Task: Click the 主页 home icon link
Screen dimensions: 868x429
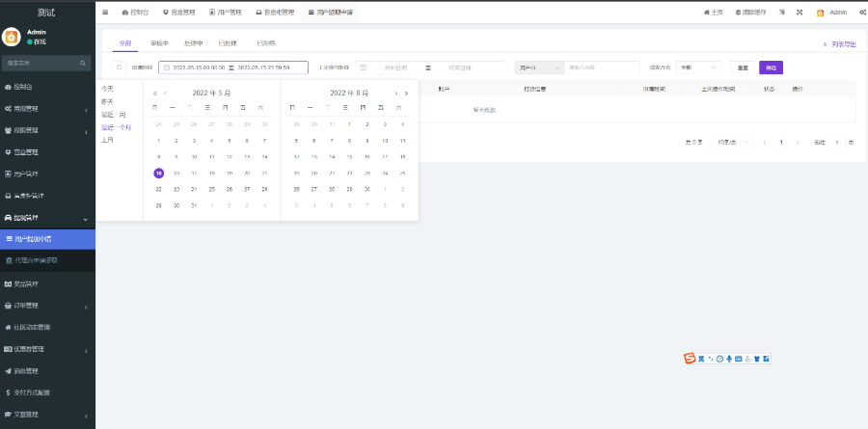Action: tap(714, 13)
